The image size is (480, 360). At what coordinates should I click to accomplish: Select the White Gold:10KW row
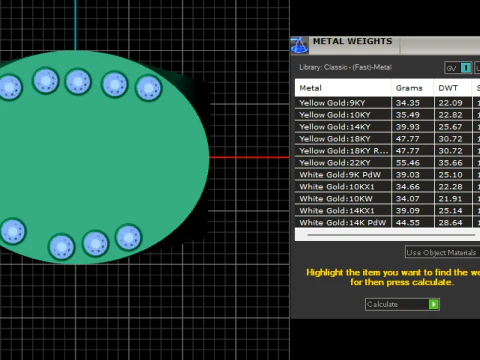pos(387,199)
